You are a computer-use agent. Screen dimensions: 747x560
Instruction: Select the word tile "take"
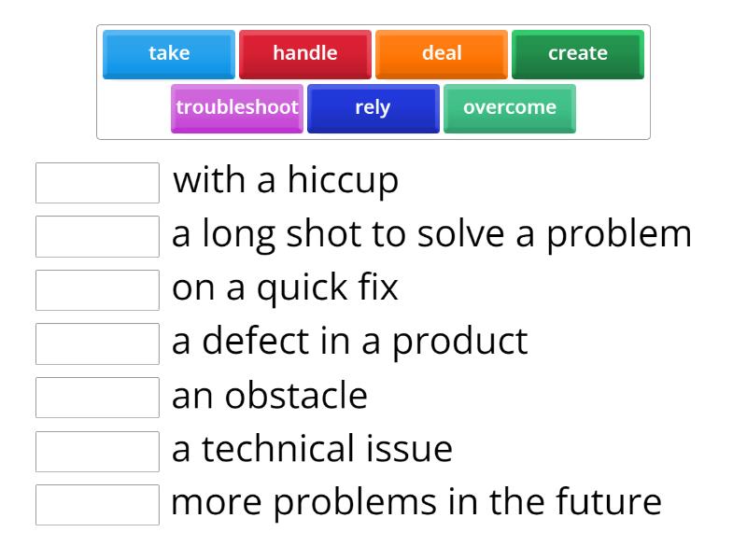pos(168,53)
